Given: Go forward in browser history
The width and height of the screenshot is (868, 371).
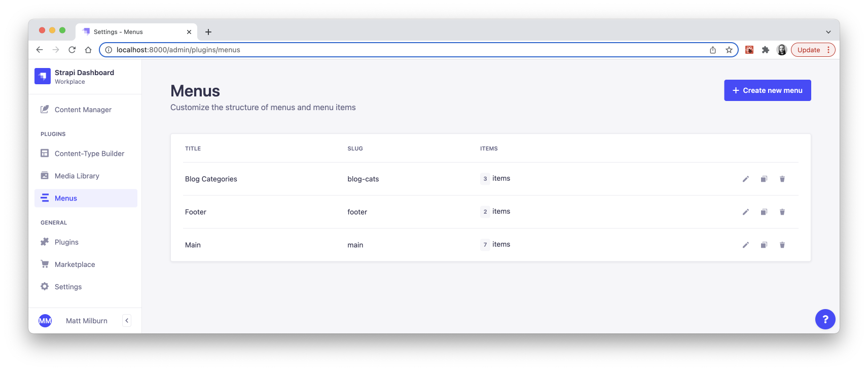Looking at the screenshot, I should (56, 50).
